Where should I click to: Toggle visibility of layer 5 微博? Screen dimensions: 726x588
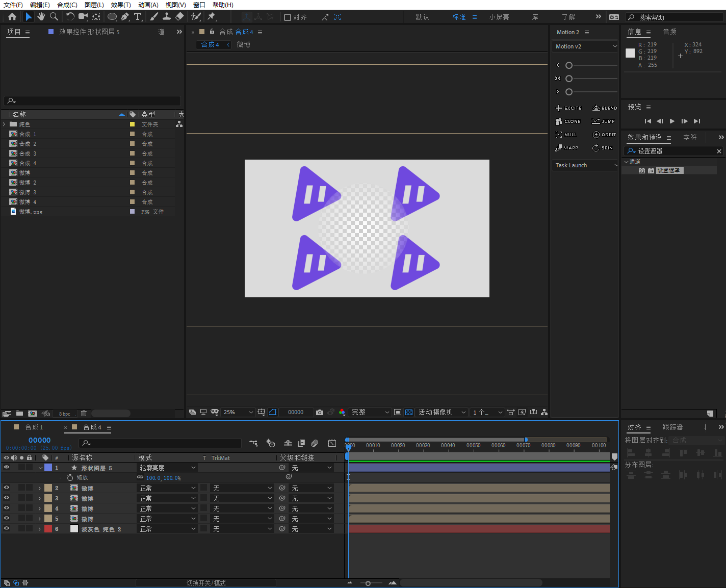(7, 518)
